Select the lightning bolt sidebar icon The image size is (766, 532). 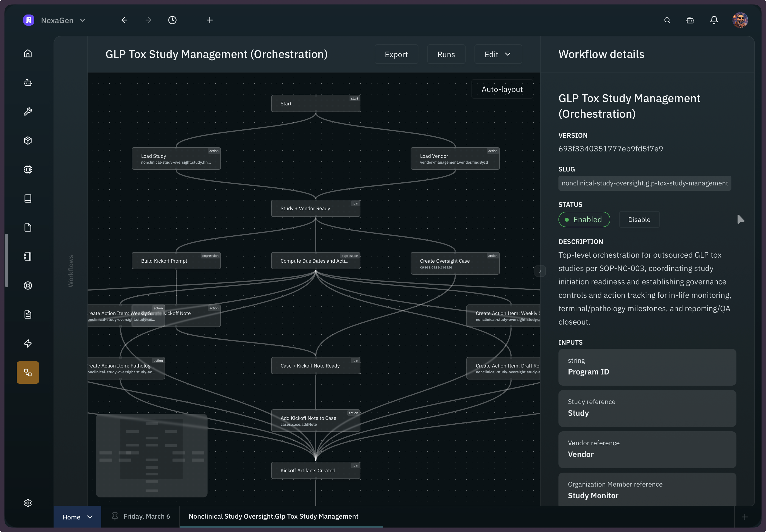point(28,343)
